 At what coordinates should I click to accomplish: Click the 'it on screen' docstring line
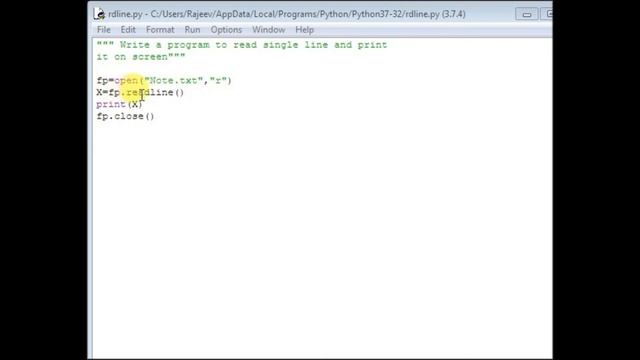(141, 57)
